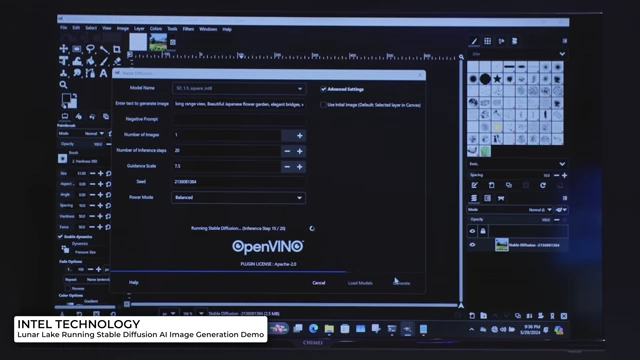The width and height of the screenshot is (640, 360).
Task: Open the Channels tab icon
Action: pos(487,198)
